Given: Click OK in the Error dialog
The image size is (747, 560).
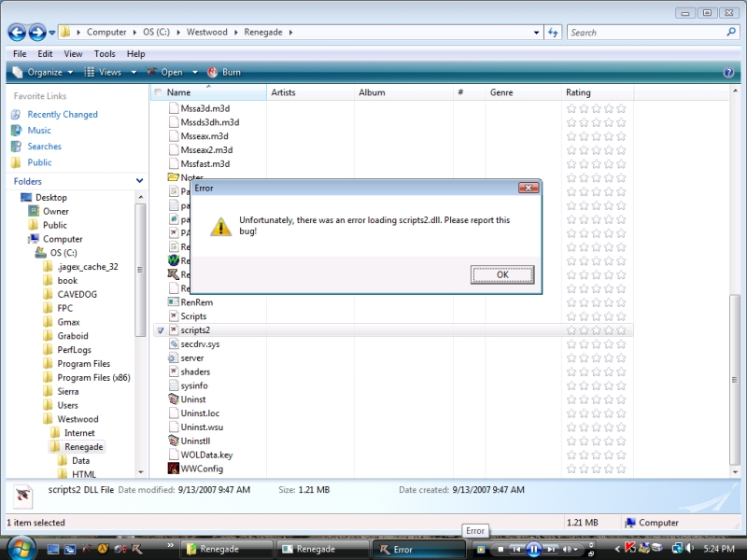Looking at the screenshot, I should (x=502, y=274).
